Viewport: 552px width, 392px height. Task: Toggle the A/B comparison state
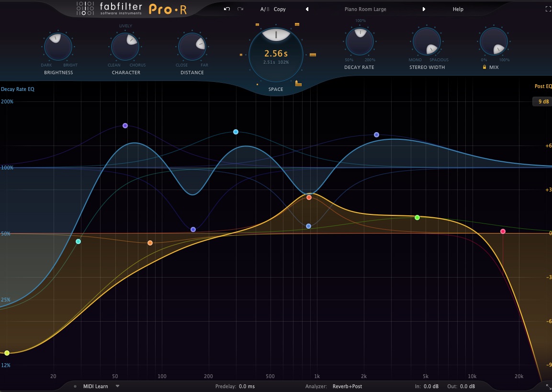[x=265, y=9]
